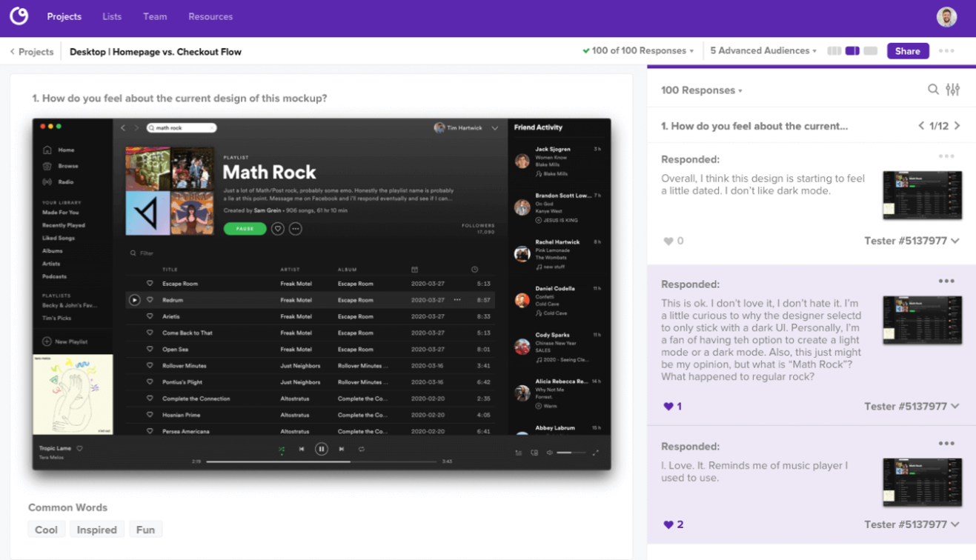Switch to the right-panel layout view
976x560 pixels.
871,51
